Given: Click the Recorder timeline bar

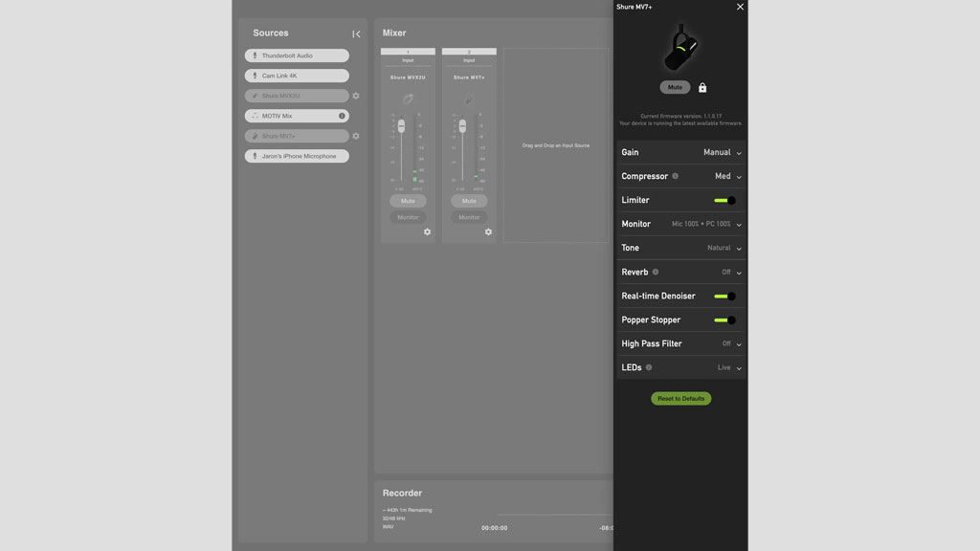Looking at the screenshot, I should point(555,515).
